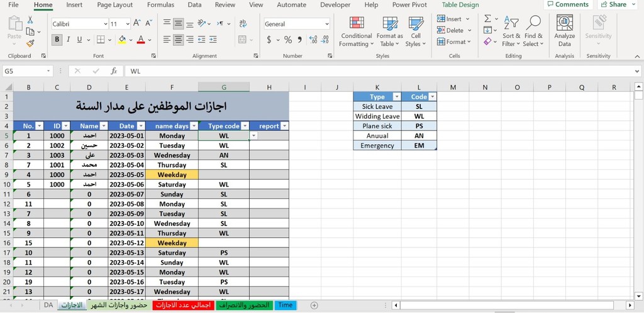The width and height of the screenshot is (644, 313).
Task: Open ID column filter dropdown
Action: (x=65, y=126)
